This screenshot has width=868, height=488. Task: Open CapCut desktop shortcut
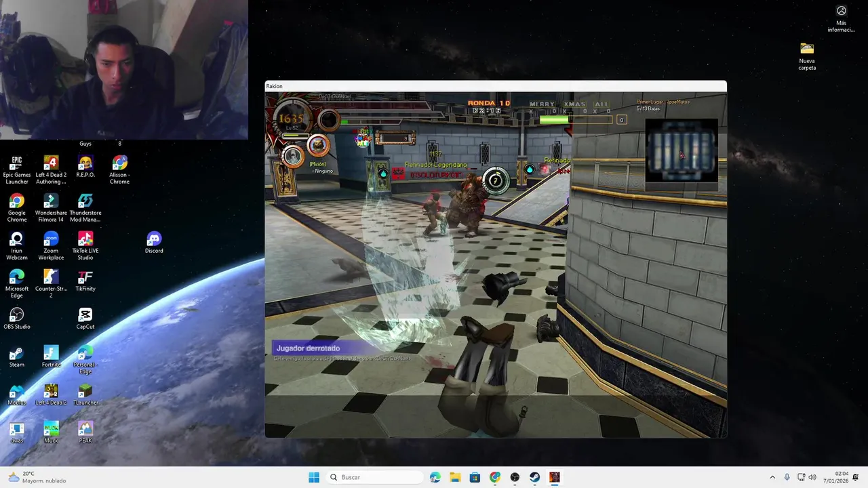(x=85, y=319)
